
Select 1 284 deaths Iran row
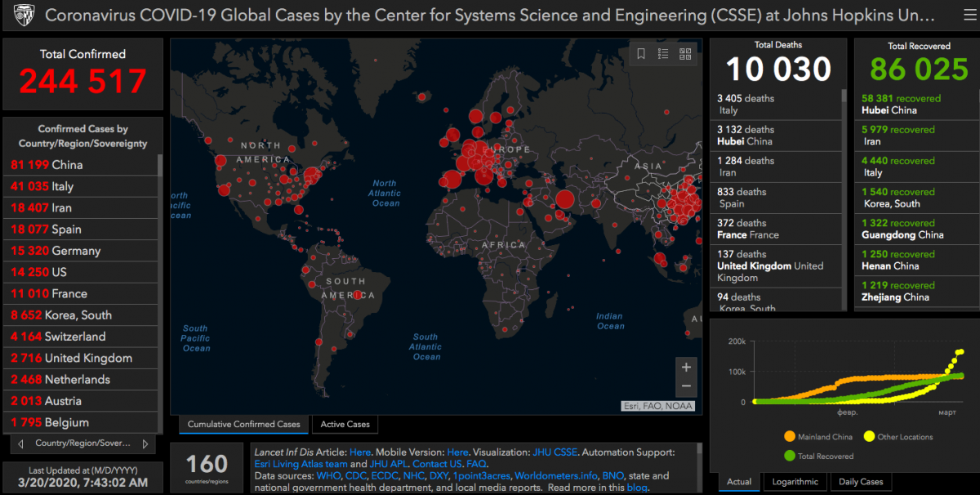pos(775,167)
